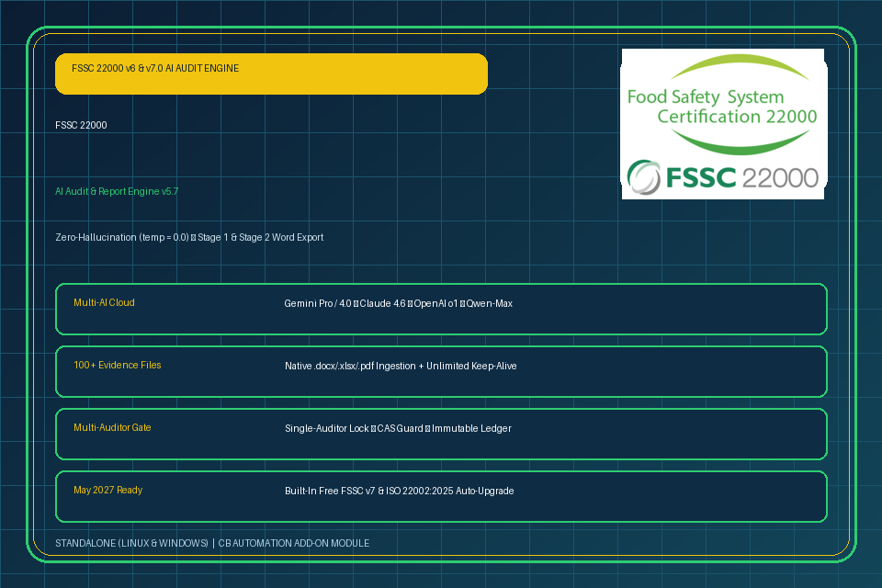Click the Zero-Hallucination Stage 1 & 2 line
Image resolution: width=882 pixels, height=588 pixels.
pyautogui.click(x=189, y=237)
